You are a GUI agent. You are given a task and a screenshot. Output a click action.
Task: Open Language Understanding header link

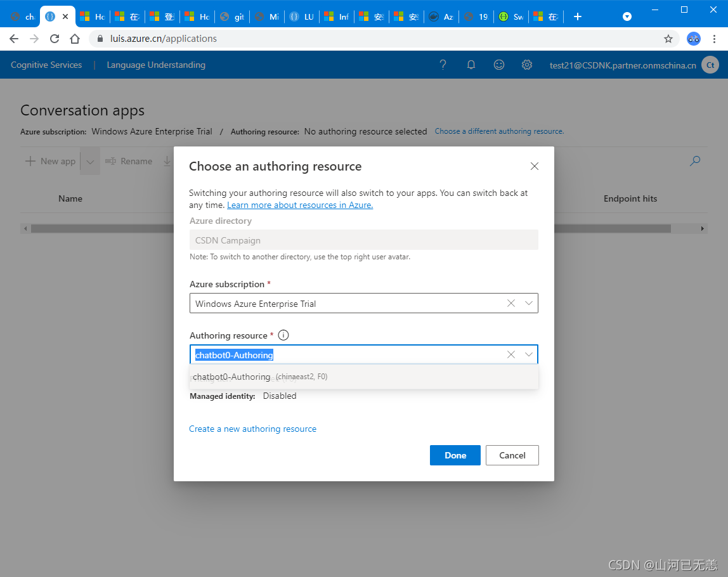click(x=156, y=65)
